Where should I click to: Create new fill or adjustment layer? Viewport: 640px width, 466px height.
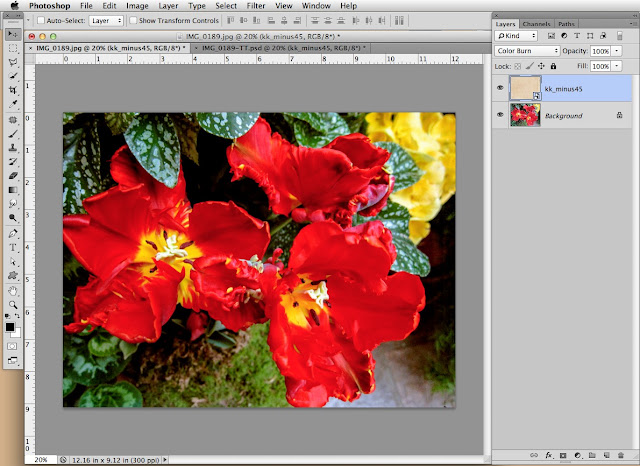pos(578,455)
